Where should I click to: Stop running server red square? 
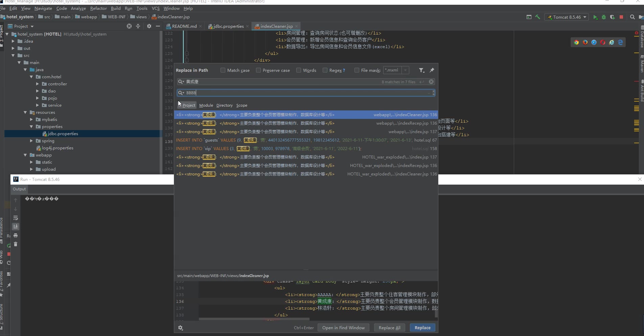pyautogui.click(x=621, y=17)
